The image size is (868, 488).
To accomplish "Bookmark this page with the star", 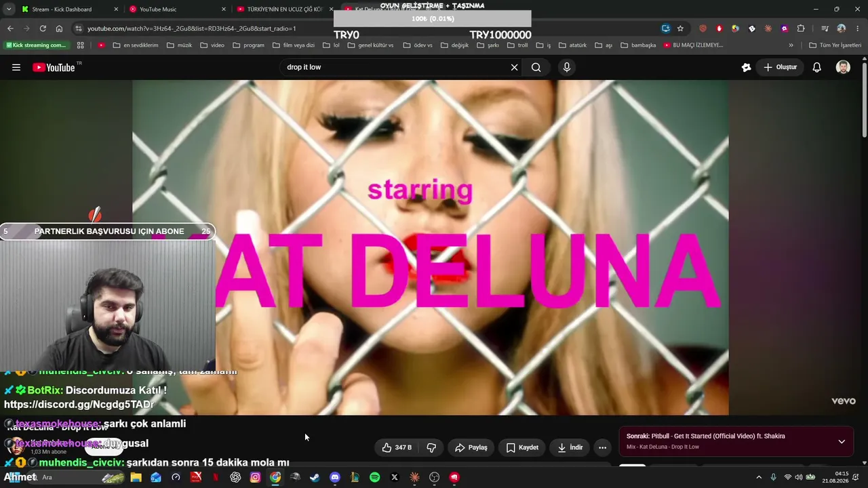I will click(680, 28).
